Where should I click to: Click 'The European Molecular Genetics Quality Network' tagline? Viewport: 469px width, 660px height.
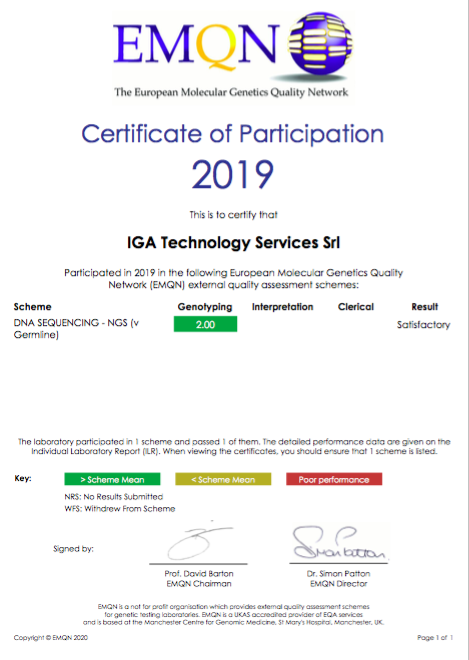[x=231, y=92]
